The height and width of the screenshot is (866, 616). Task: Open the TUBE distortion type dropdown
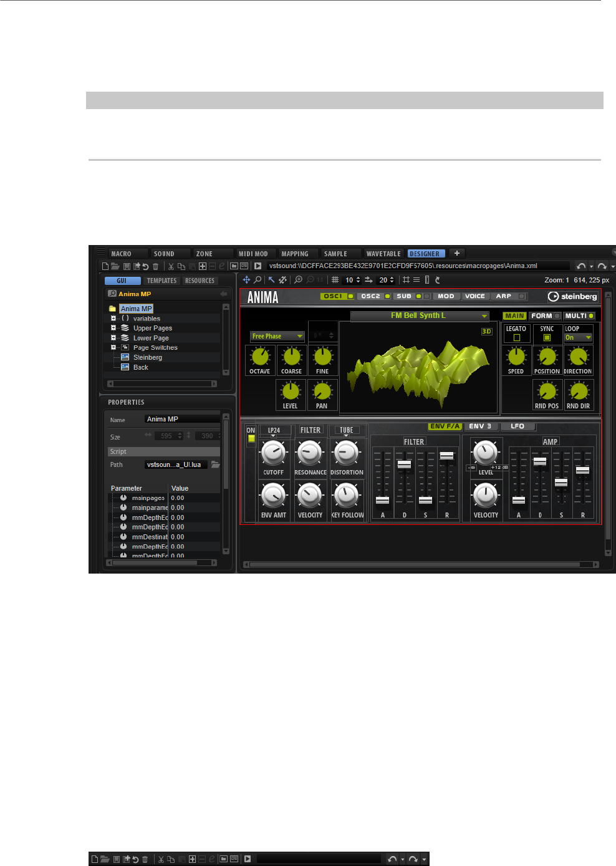point(347,431)
